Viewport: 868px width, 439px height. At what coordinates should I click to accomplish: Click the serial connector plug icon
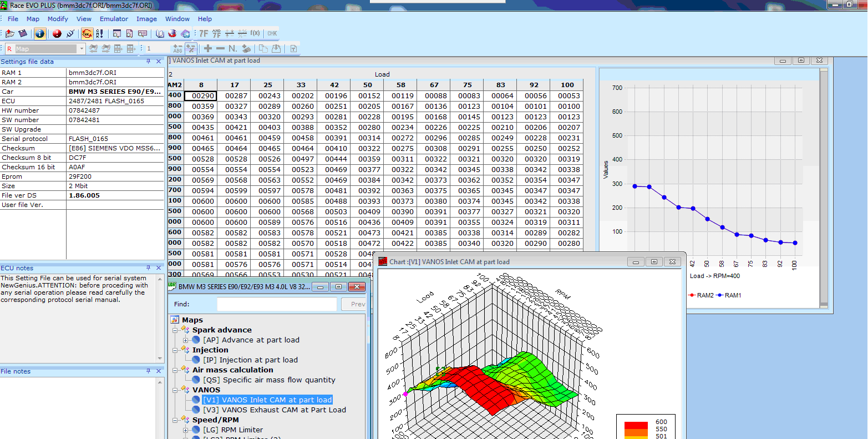[x=70, y=33]
